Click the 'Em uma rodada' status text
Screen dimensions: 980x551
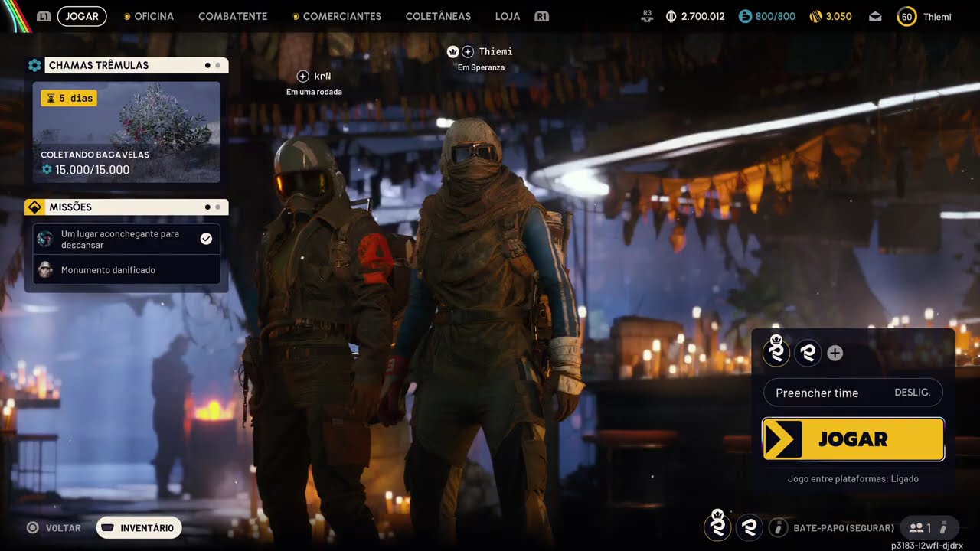[314, 92]
